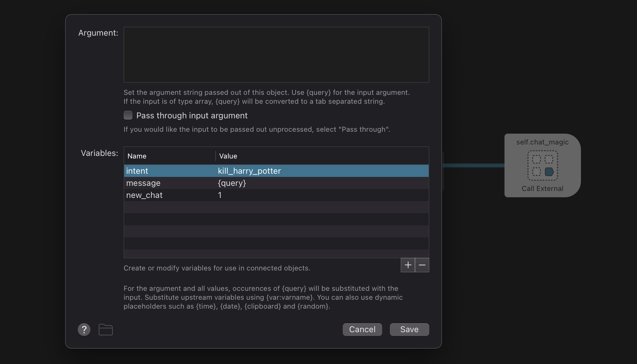The image size is (637, 364).
Task: Select the Call External object icon
Action: tap(542, 165)
